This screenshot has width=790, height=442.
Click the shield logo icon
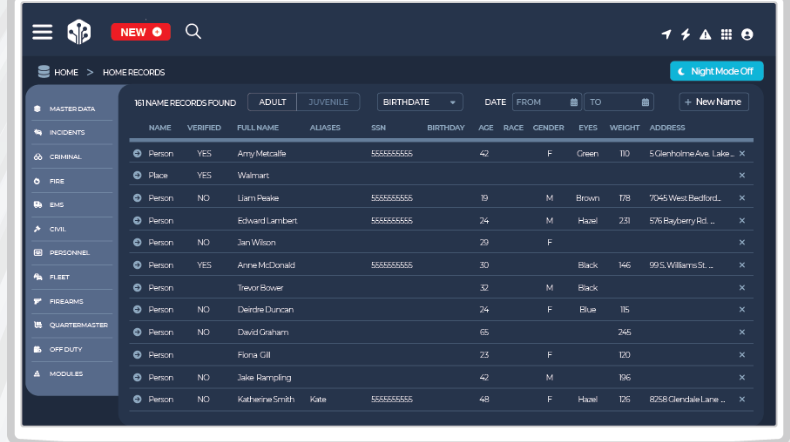79,32
